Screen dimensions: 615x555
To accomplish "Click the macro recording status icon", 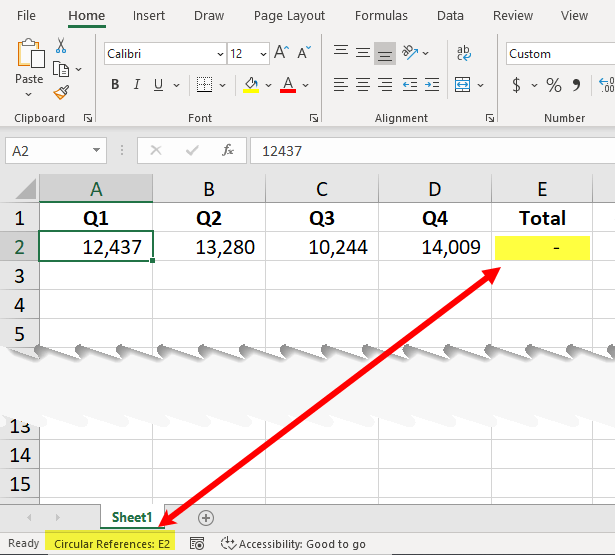I will (197, 544).
